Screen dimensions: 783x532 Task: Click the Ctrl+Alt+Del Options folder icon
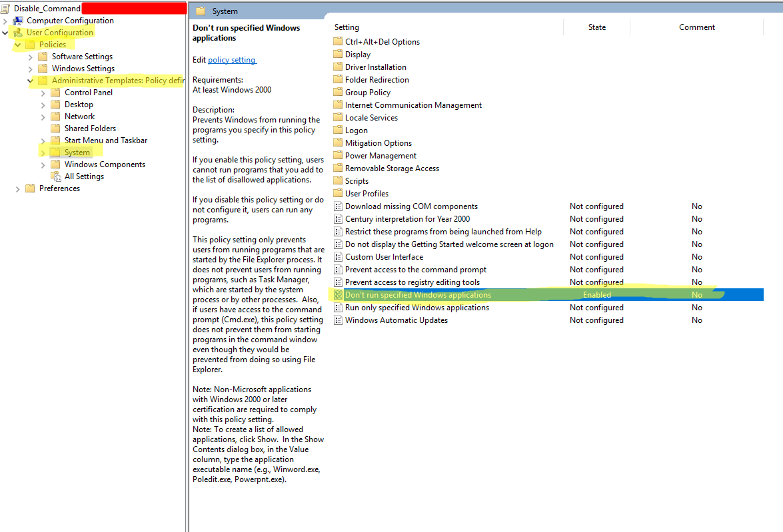[x=338, y=42]
